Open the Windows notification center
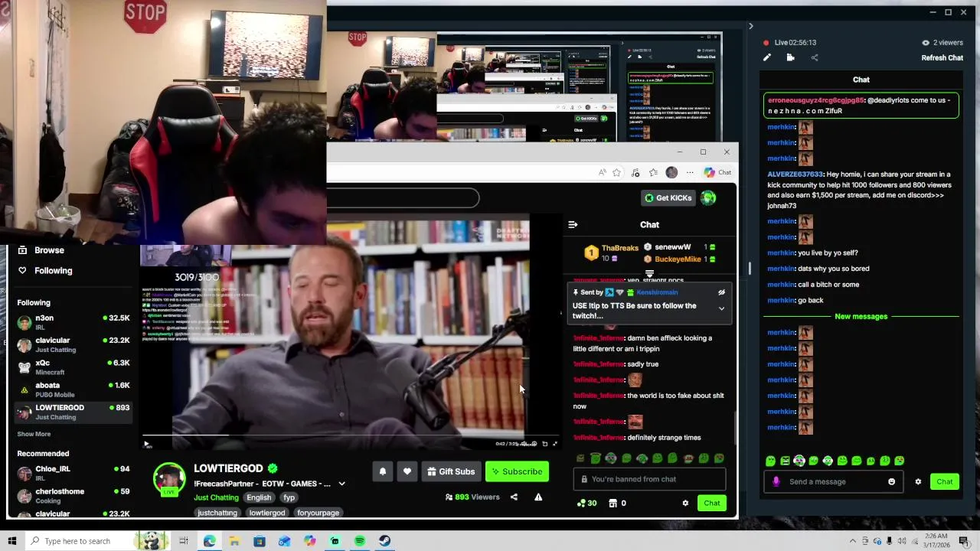This screenshot has width=980, height=551. (x=963, y=541)
